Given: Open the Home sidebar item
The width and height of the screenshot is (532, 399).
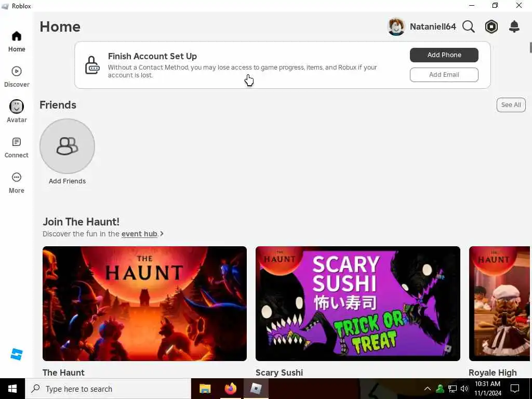Looking at the screenshot, I should point(16,42).
